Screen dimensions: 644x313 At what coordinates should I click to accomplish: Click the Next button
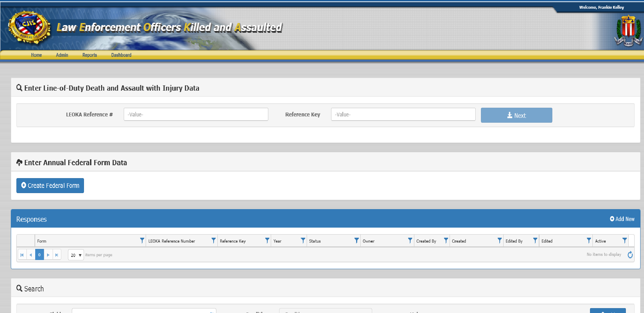click(x=516, y=115)
